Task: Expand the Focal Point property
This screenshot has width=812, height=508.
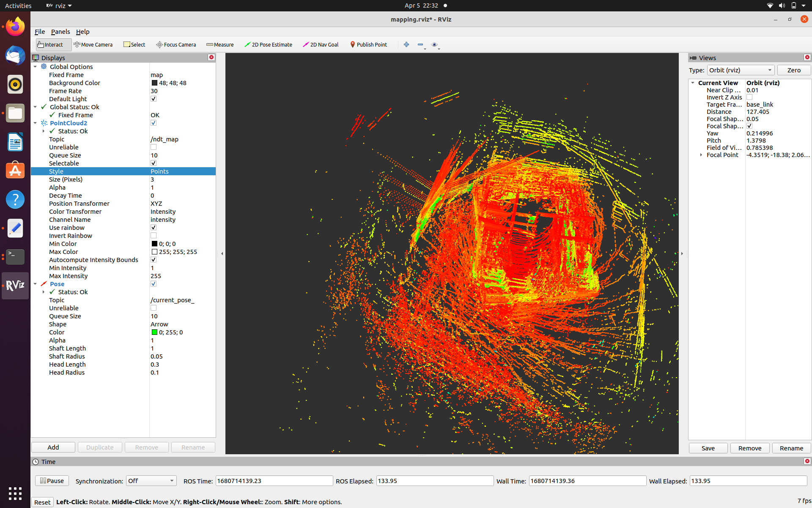Action: point(700,155)
